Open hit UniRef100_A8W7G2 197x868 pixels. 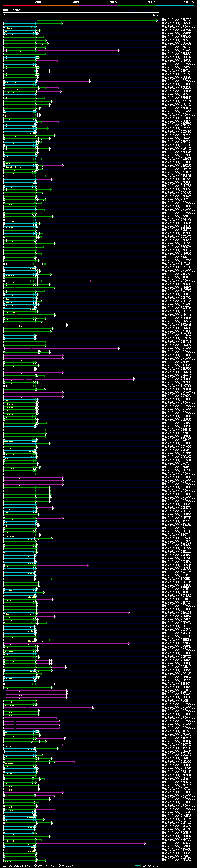177,20
